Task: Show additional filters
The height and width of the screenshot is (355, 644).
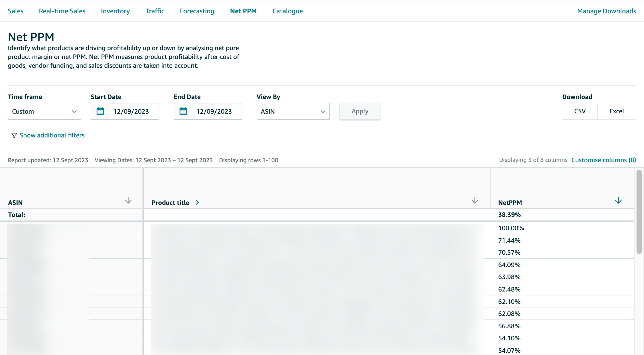Action: click(x=52, y=135)
